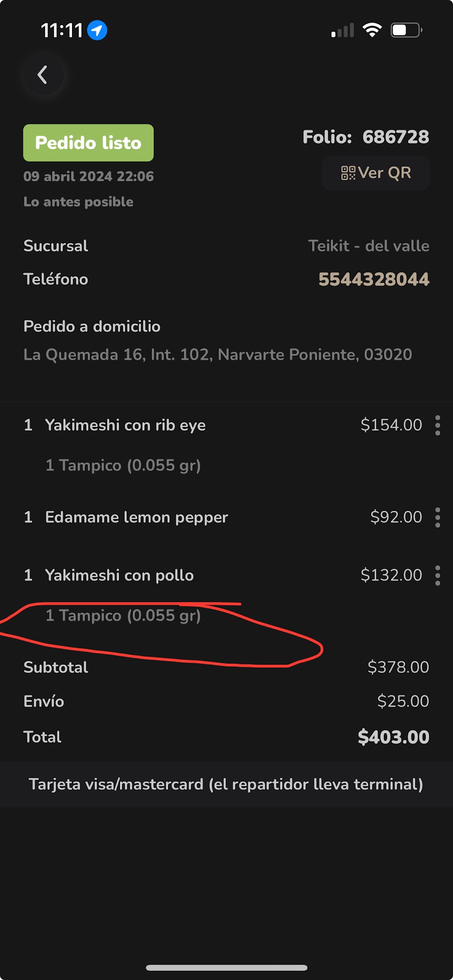Select the Yakimeshi con pollo item
Viewport: 453px width, 980px height.
point(119,575)
